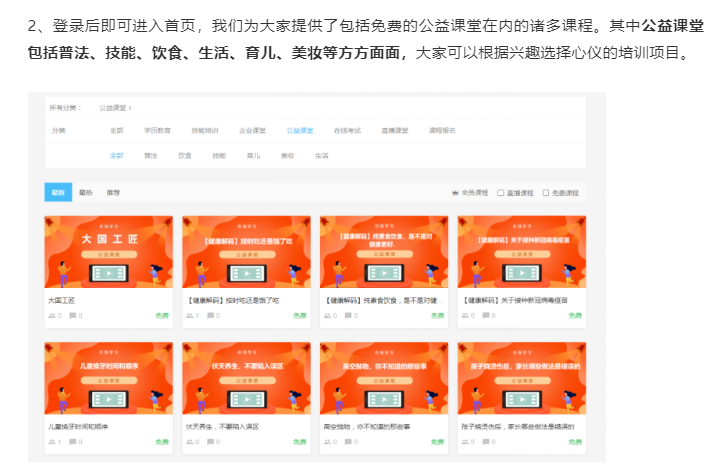
Task: Open the 孩子烧烫伤后 course thumbnail
Action: point(522,378)
